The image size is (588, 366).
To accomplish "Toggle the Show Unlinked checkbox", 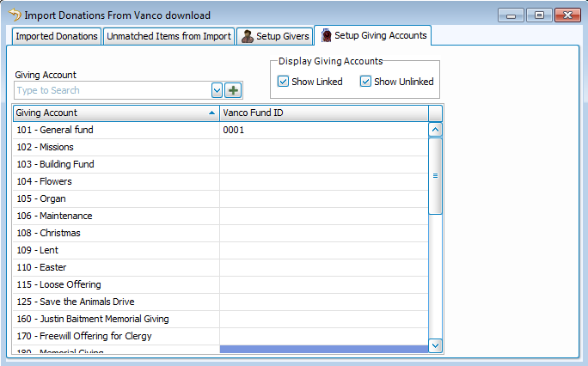I will pyautogui.click(x=365, y=82).
